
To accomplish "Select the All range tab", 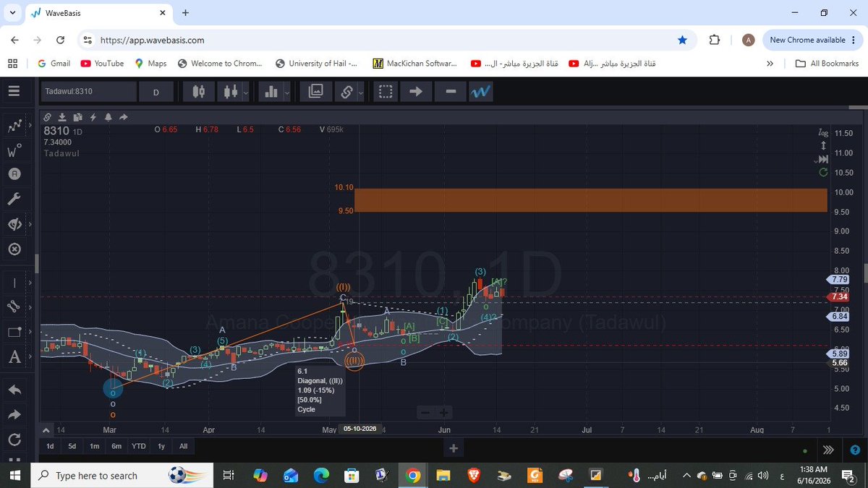I will [183, 446].
